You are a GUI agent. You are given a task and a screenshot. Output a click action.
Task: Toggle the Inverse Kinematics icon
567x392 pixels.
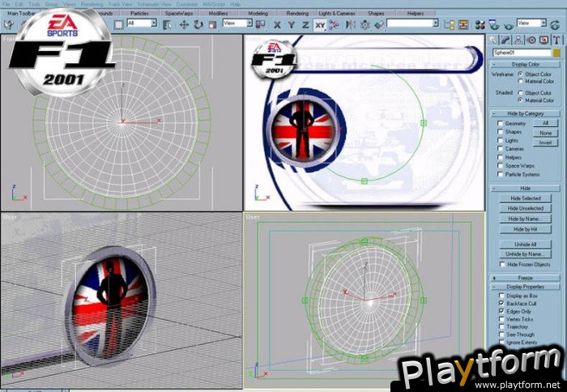tap(335, 24)
